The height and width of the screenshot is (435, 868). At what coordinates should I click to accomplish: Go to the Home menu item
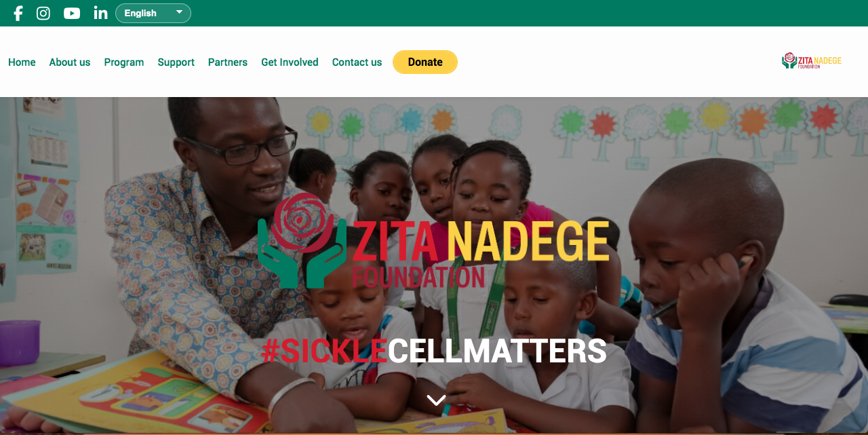22,62
